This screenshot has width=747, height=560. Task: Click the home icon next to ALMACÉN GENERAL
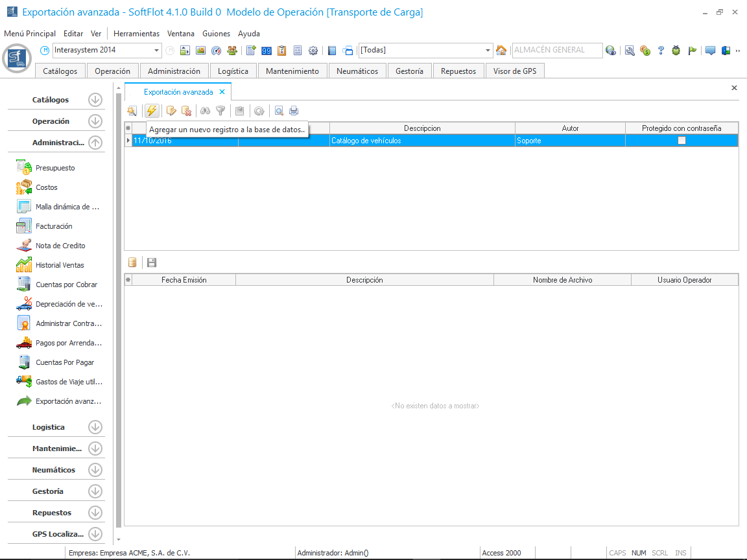pos(501,51)
